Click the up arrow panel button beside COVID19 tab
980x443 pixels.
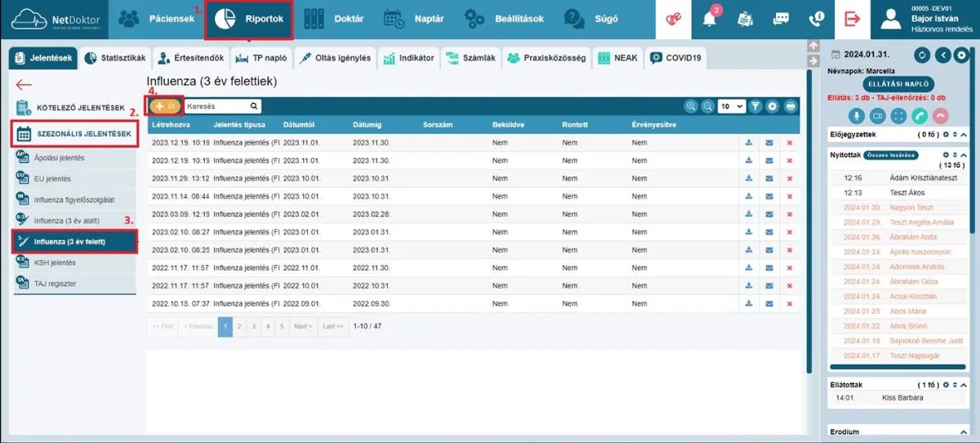pyautogui.click(x=813, y=47)
